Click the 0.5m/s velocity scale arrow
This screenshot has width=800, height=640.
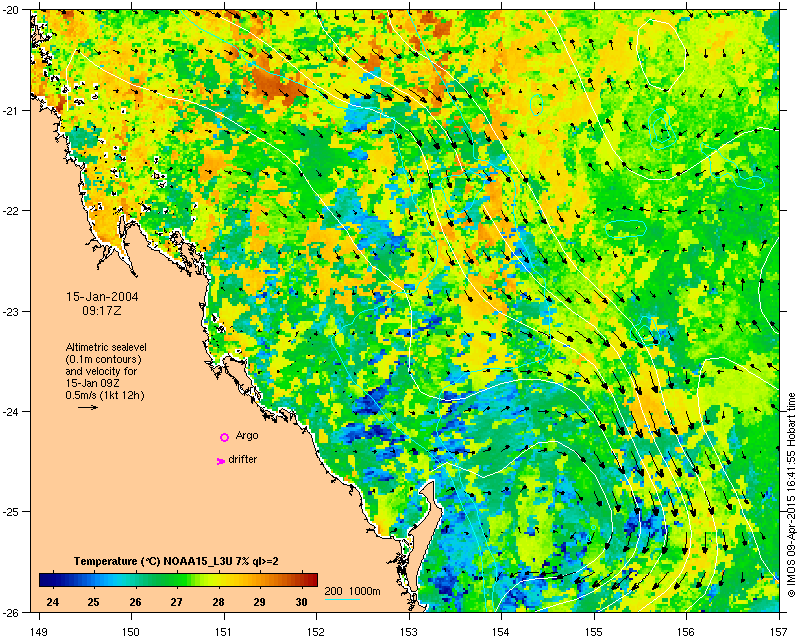coord(88,407)
